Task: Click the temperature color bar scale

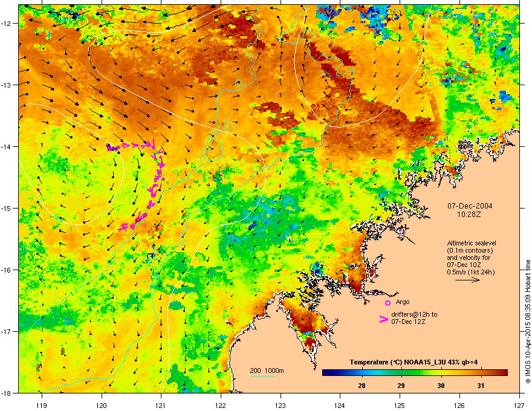Action: [x=415, y=373]
